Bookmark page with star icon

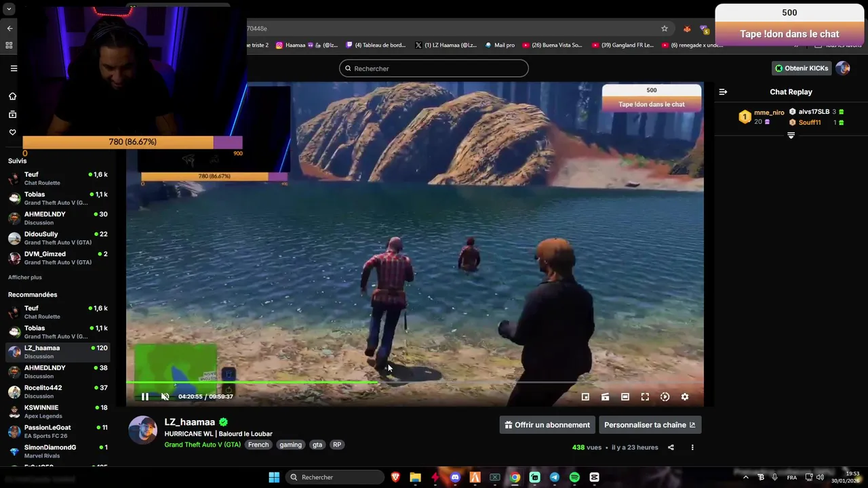tap(665, 28)
